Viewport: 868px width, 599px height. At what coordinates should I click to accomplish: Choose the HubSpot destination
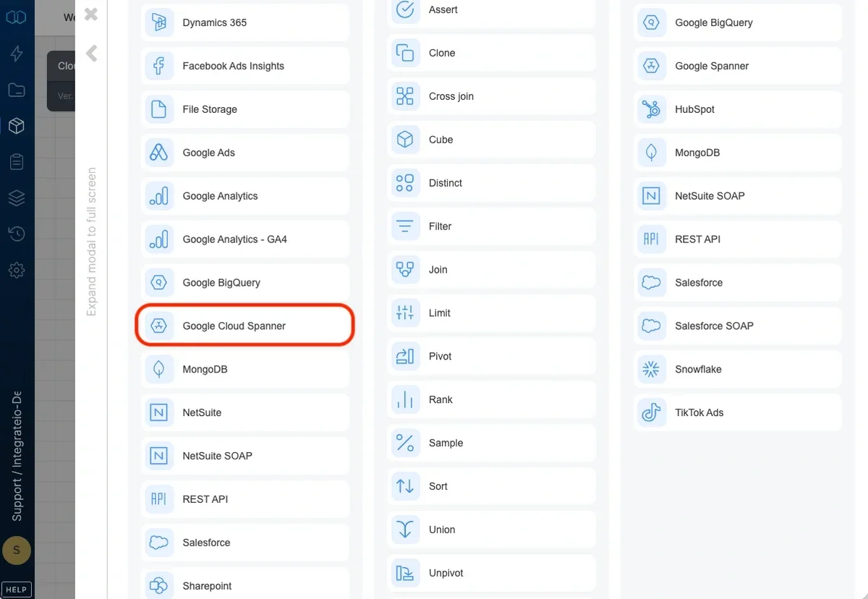(738, 109)
